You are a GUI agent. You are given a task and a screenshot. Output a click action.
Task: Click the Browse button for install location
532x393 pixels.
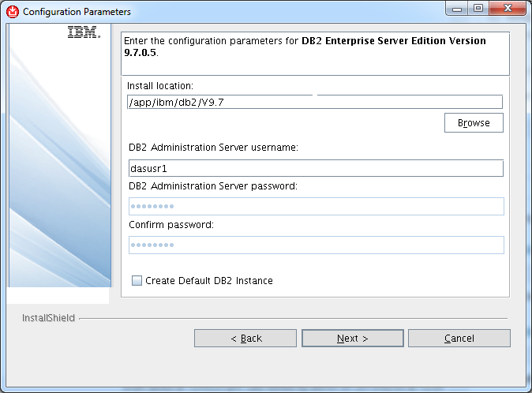pos(474,123)
